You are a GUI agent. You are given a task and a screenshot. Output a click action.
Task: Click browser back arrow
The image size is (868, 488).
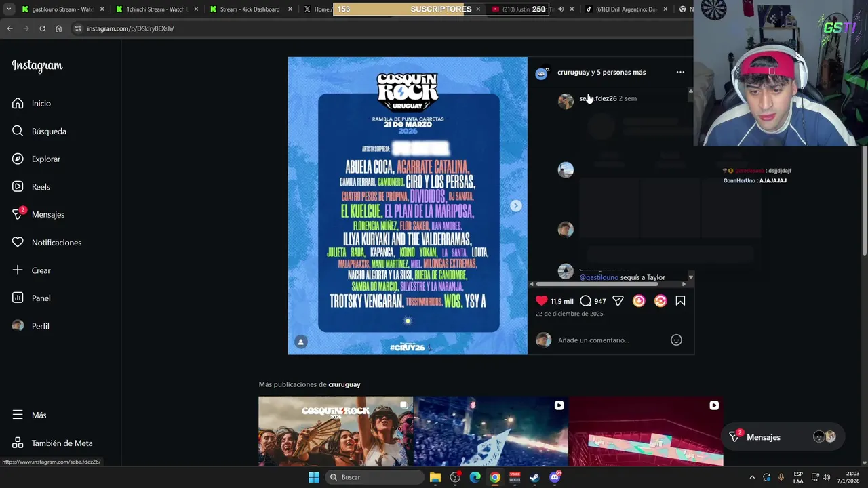[x=9, y=28]
